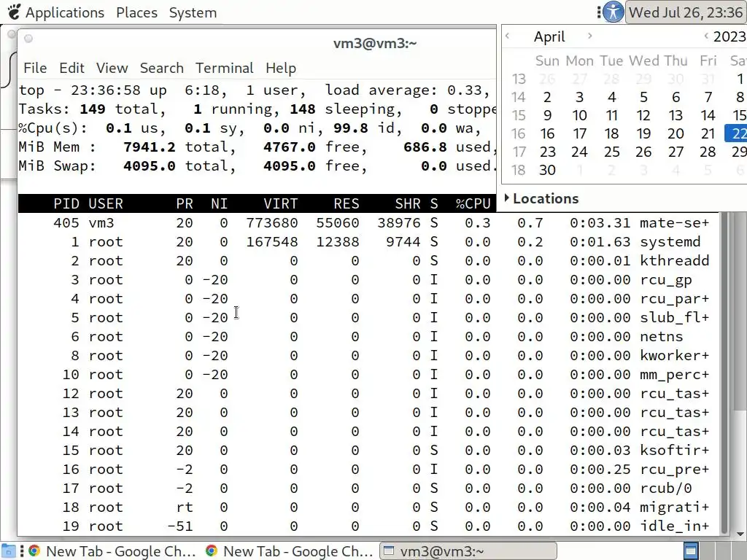Click the 7941.2 total memory value
The width and height of the screenshot is (747, 560).
pyautogui.click(x=149, y=147)
